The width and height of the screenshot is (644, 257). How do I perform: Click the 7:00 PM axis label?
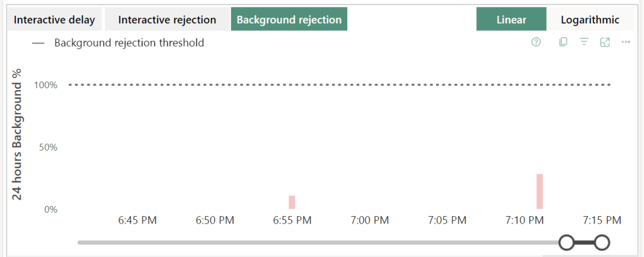[x=370, y=220]
